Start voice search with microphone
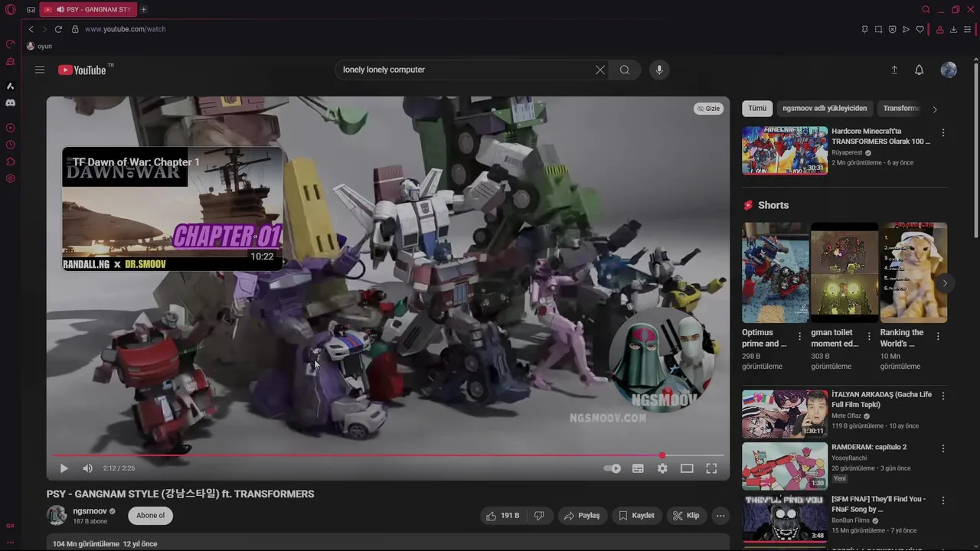 pos(659,70)
